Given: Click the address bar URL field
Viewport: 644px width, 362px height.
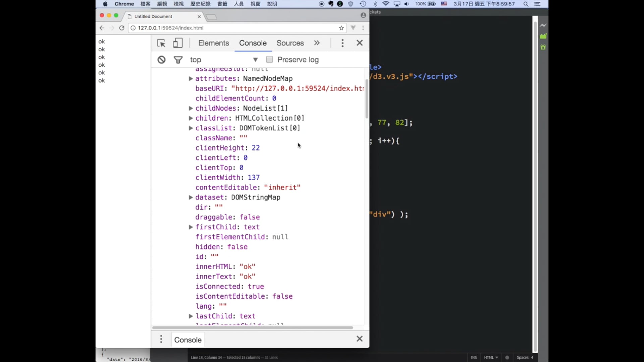Looking at the screenshot, I should 235,28.
